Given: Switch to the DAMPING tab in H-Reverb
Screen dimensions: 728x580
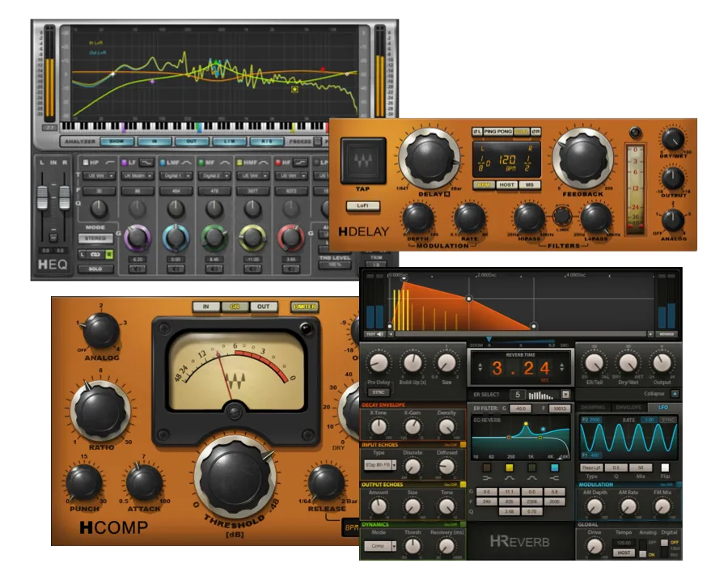Looking at the screenshot, I should 593,407.
